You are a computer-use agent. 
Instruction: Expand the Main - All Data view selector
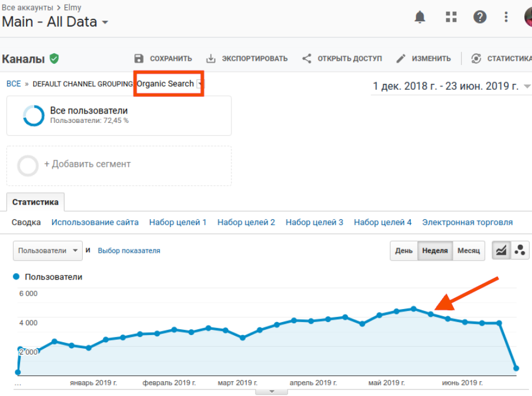56,22
